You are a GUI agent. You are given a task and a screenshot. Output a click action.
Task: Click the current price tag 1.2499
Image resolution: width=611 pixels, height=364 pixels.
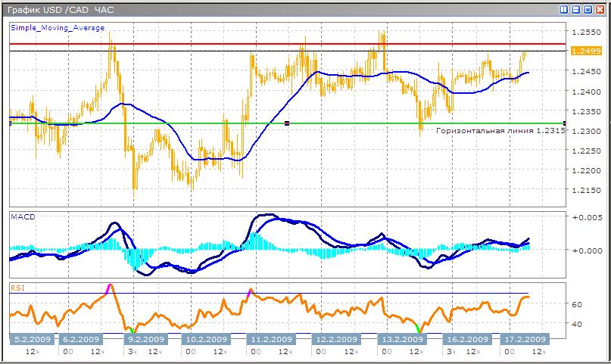click(x=586, y=51)
